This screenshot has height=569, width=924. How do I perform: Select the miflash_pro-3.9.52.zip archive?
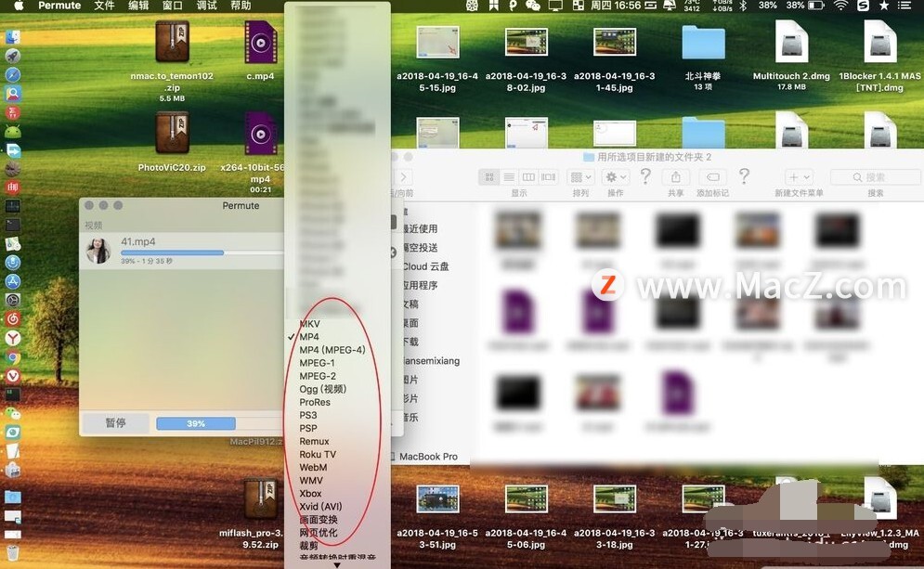tap(260, 498)
